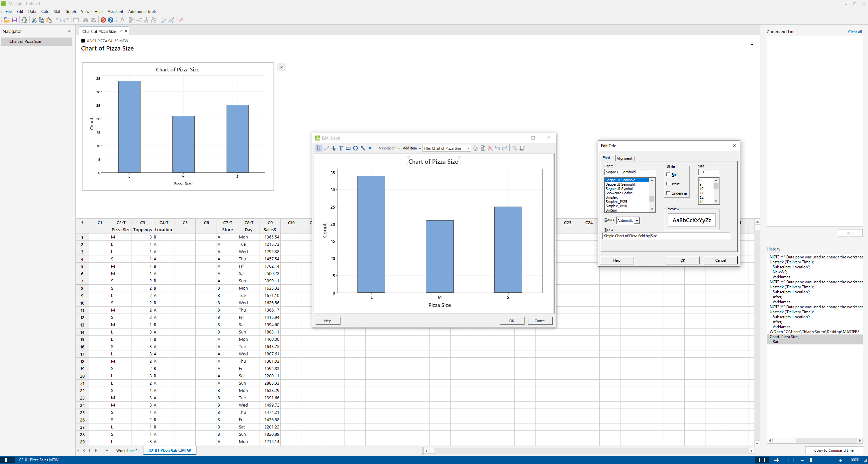Click the Size value input field
This screenshot has height=464, width=868.
tap(709, 172)
